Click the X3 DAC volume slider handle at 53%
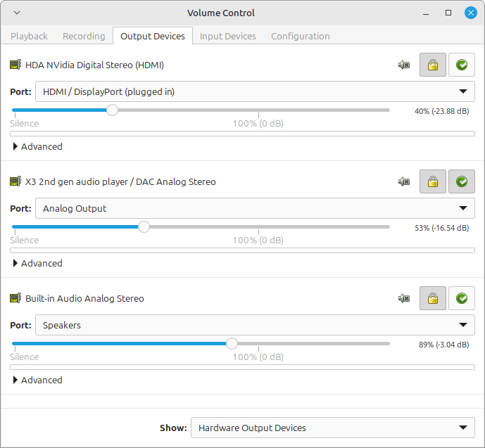 click(144, 226)
